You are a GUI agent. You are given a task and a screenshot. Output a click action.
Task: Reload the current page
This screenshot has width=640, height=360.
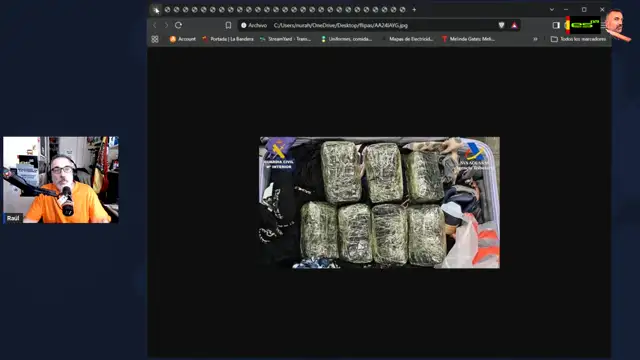[178, 25]
